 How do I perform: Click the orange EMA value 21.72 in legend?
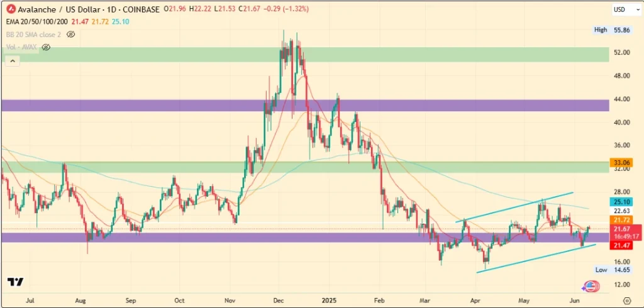[100, 22]
